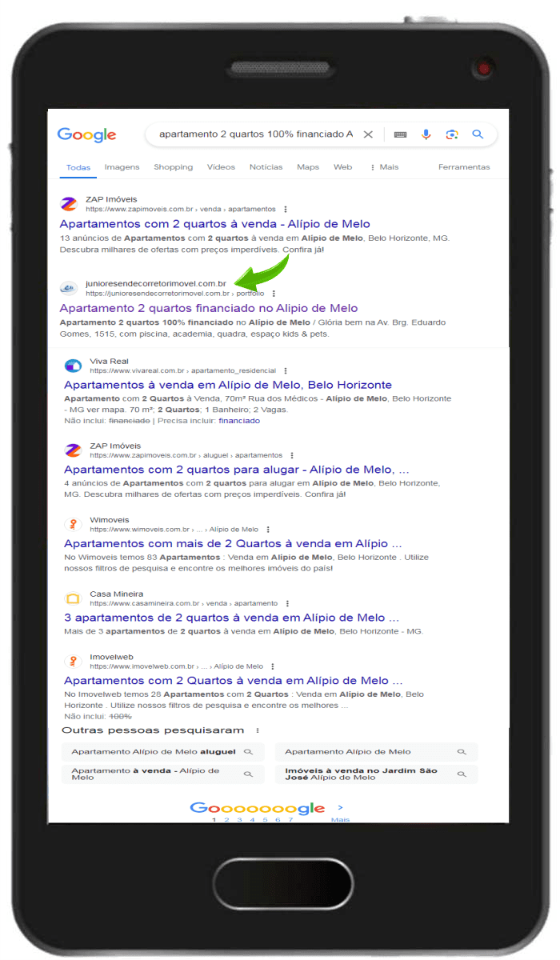Open three-dot options for Casa Mineira result
560x960 pixels.
click(x=287, y=603)
